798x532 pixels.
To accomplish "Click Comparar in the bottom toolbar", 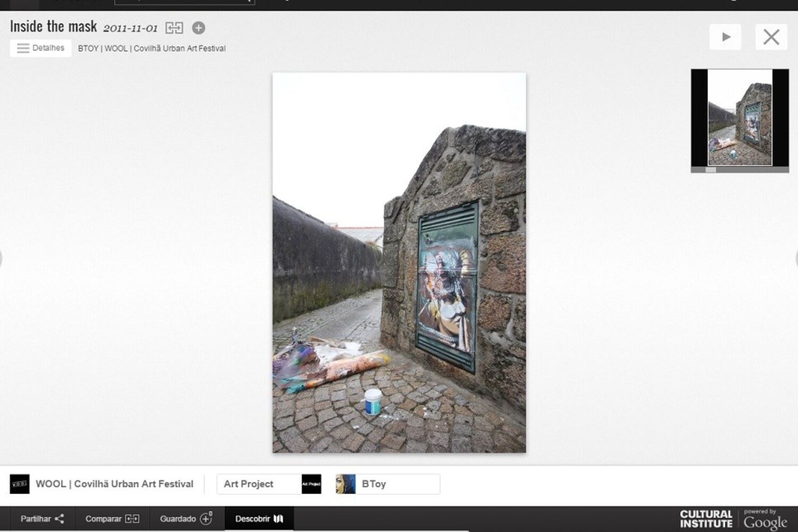I will 112,519.
